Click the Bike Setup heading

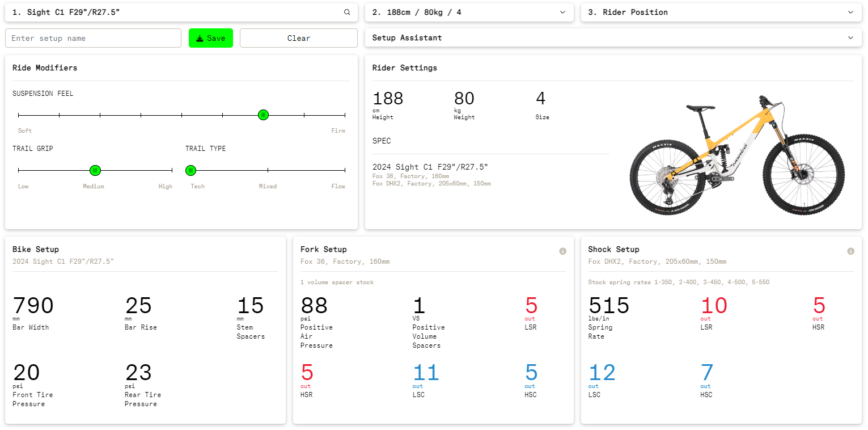tap(36, 249)
